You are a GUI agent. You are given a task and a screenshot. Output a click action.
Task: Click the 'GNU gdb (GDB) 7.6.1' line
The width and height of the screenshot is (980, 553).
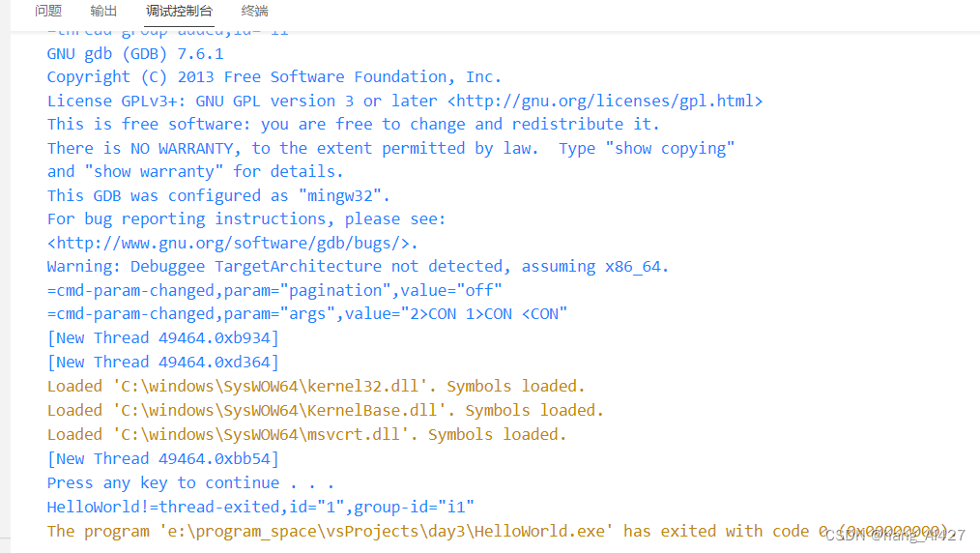[x=135, y=54]
